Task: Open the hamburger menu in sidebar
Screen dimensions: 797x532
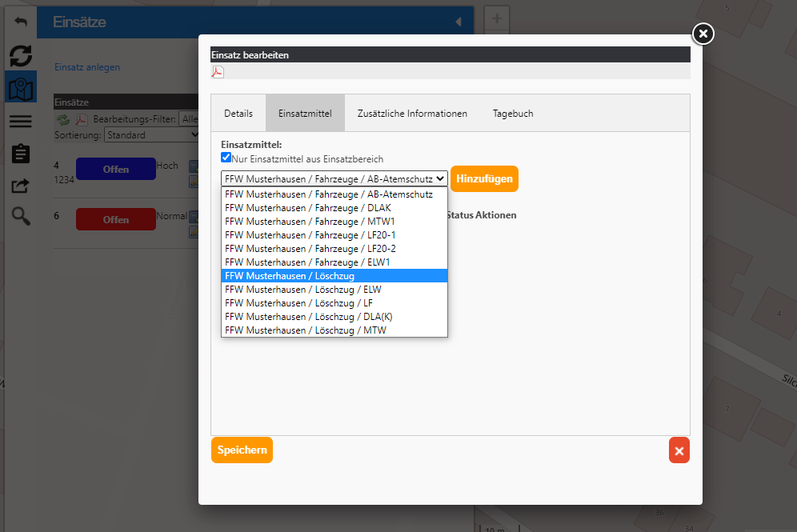Action: 21,121
